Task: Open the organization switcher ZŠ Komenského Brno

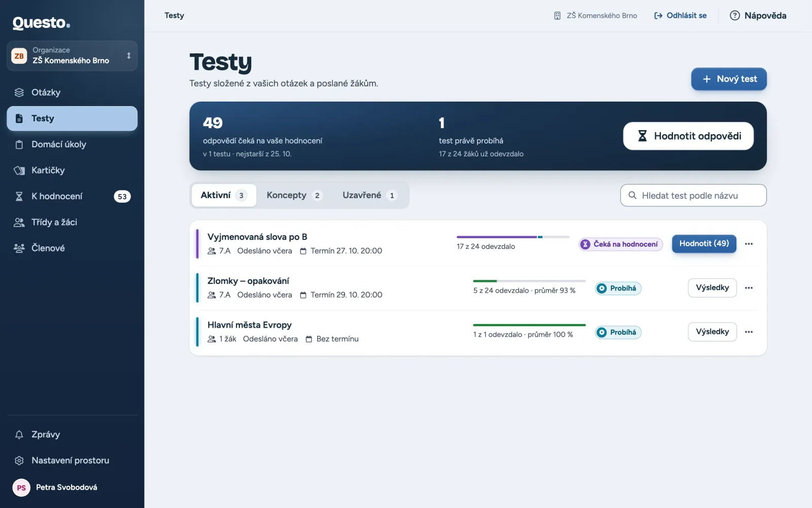Action: [x=72, y=56]
